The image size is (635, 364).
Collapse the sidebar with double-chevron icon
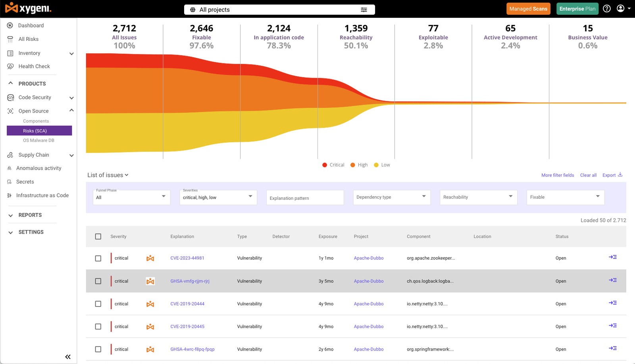(x=68, y=357)
